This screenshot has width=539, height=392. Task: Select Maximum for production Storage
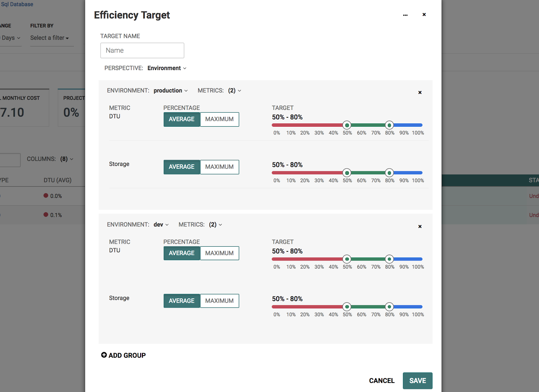point(220,167)
